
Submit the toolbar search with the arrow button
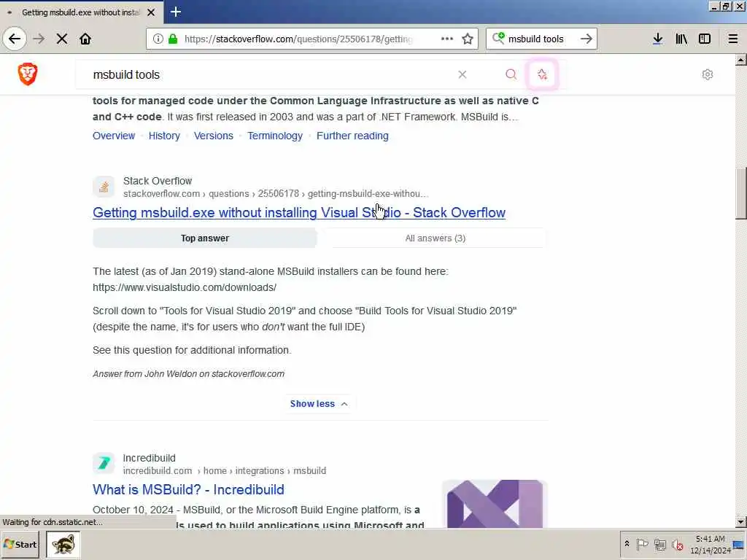[587, 39]
